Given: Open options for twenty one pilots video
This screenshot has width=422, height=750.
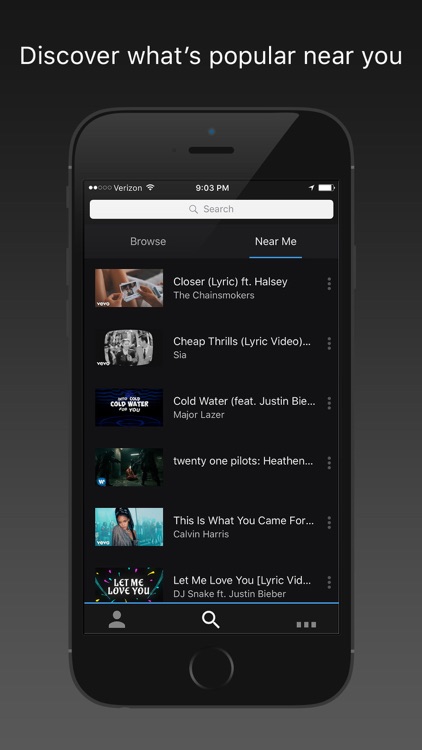Looking at the screenshot, I should pos(329,463).
